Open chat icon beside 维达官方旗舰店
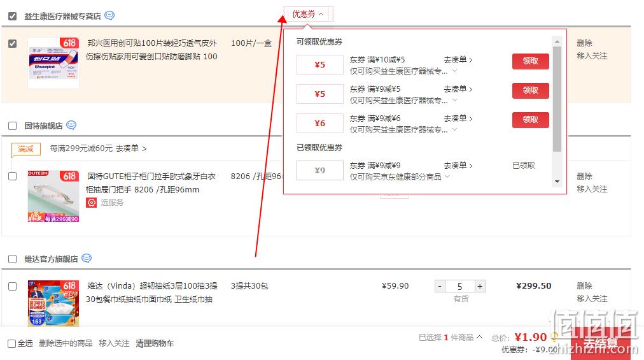644x360 pixels. (x=87, y=259)
